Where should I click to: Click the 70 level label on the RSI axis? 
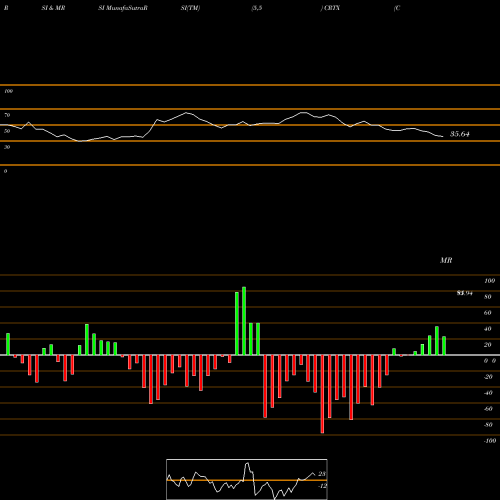pos(7,115)
